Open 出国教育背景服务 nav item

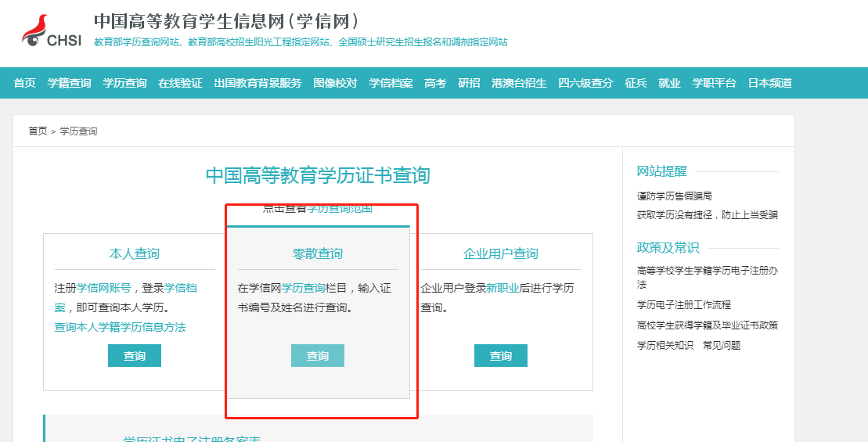point(258,83)
